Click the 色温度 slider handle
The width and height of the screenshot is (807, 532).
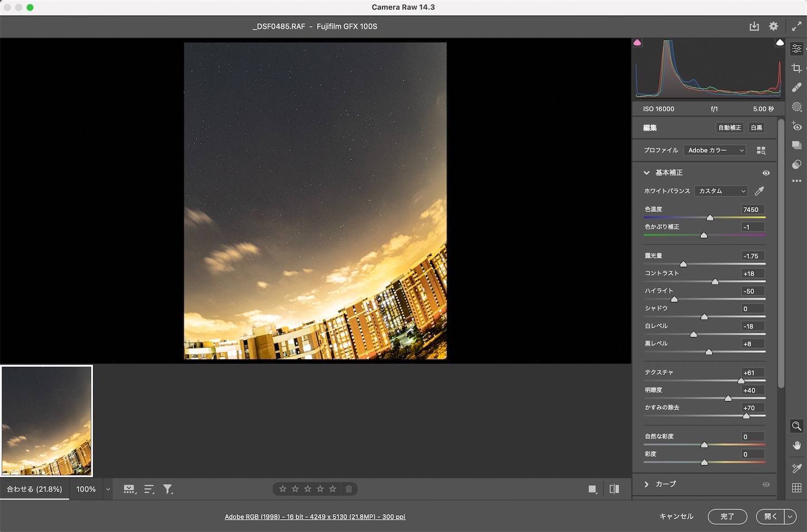pyautogui.click(x=710, y=218)
